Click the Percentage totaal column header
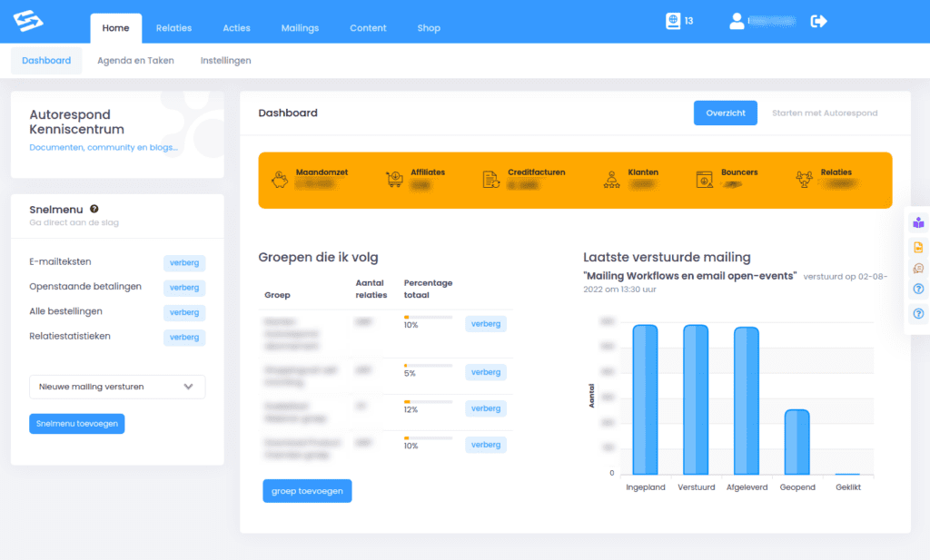This screenshot has width=930, height=560. tap(429, 289)
